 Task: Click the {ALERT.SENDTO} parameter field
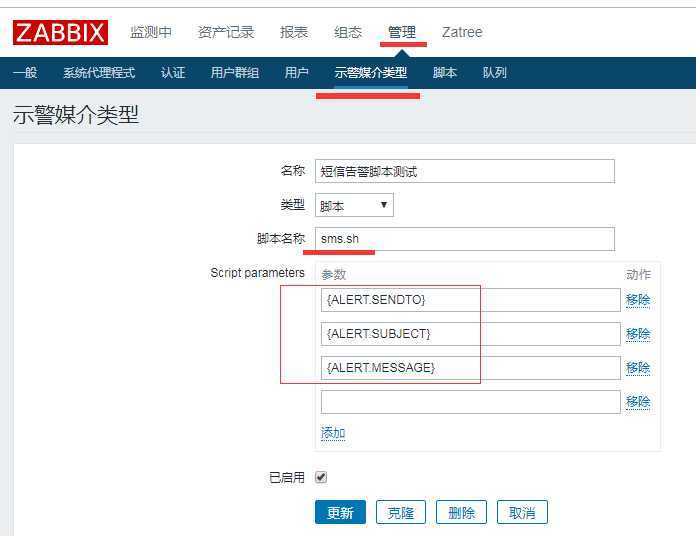(x=471, y=300)
